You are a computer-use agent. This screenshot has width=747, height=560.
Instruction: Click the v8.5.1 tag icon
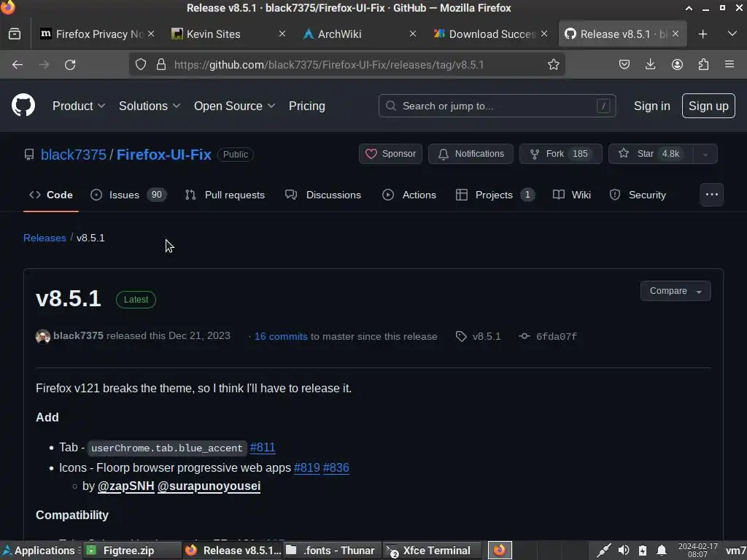(x=461, y=336)
